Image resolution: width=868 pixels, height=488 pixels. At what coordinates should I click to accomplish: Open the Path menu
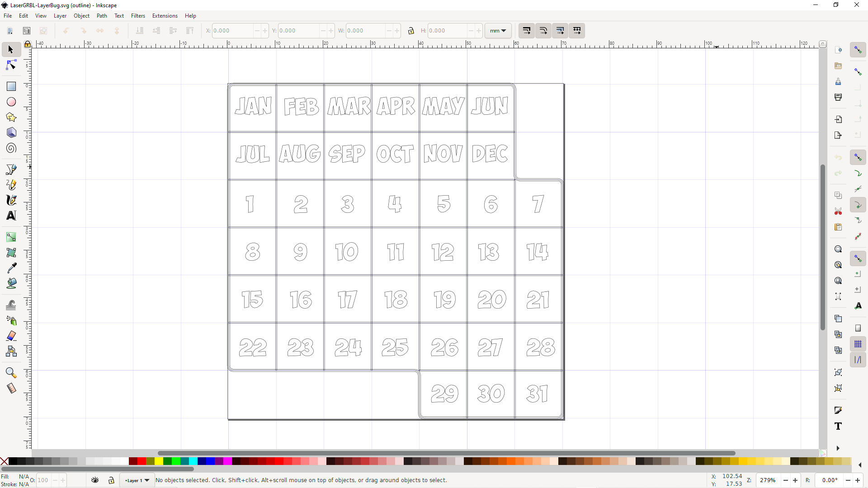pyautogui.click(x=102, y=16)
